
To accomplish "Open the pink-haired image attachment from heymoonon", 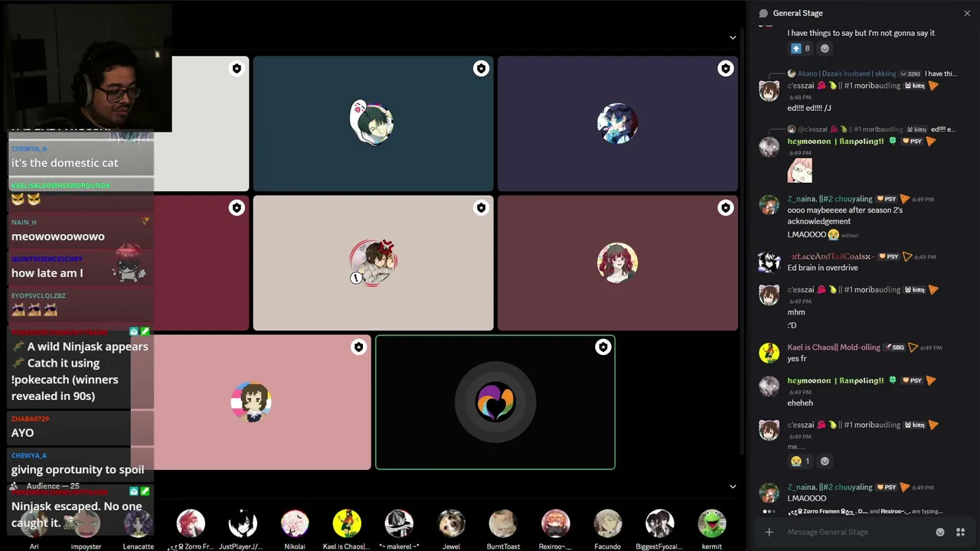I will point(799,171).
